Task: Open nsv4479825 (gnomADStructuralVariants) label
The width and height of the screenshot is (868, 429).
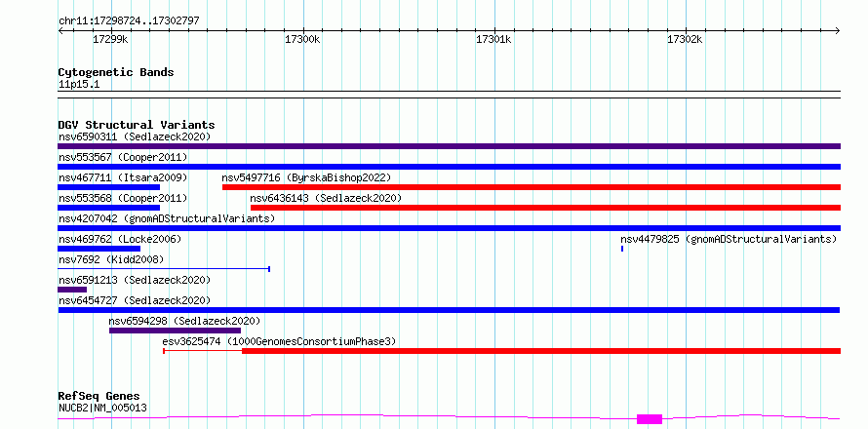Action: tap(729, 239)
